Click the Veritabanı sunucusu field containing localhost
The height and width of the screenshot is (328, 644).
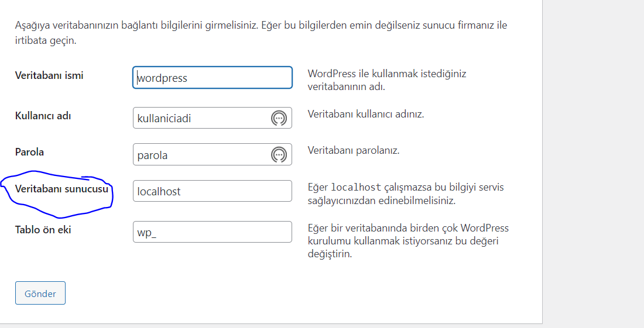pos(212,191)
